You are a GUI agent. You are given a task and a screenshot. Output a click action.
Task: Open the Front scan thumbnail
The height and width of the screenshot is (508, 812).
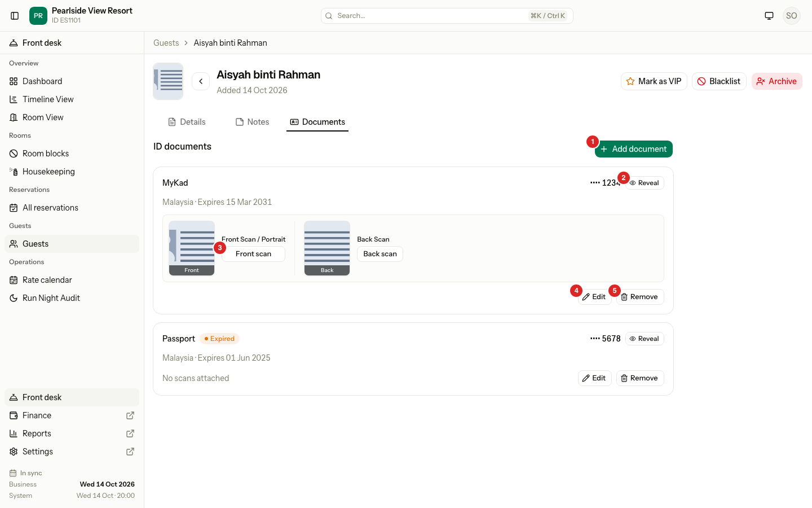pos(192,248)
